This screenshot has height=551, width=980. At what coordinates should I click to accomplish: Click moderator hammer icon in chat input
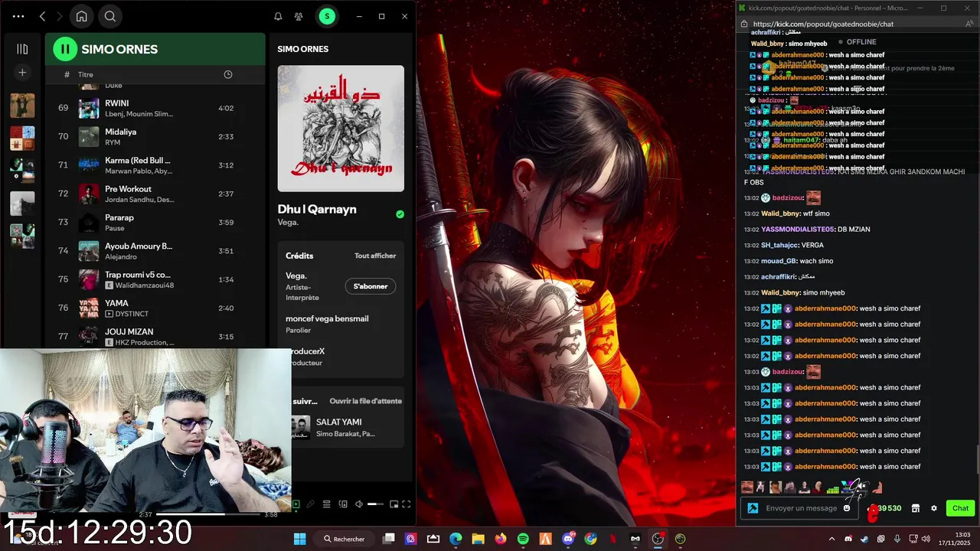pos(753,508)
